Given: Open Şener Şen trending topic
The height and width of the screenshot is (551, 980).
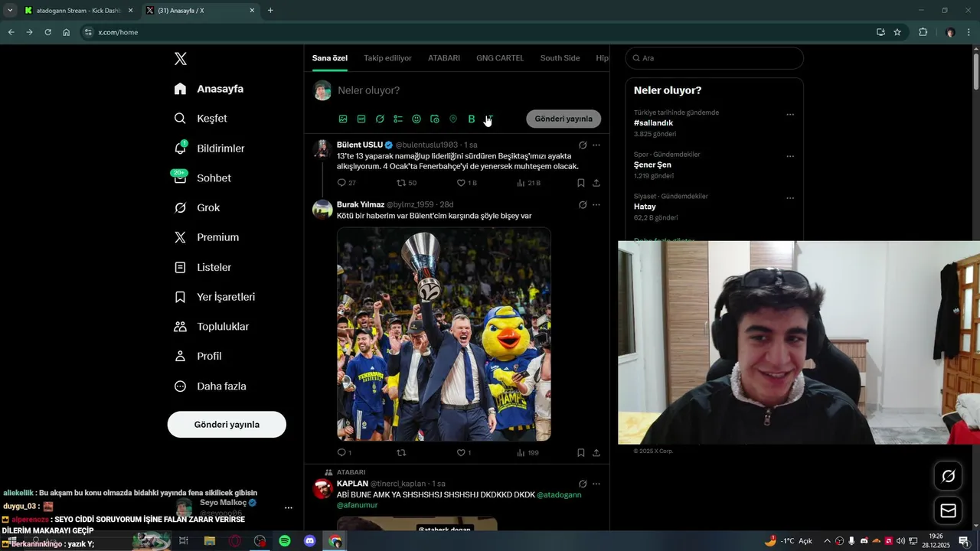Looking at the screenshot, I should point(652,165).
